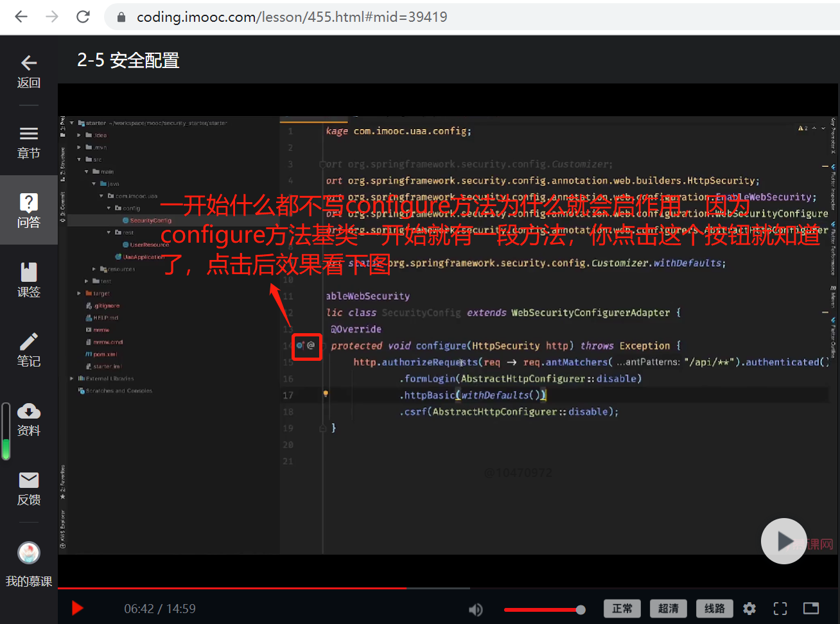Reload the current page
Screen dimensions: 840x624
(x=83, y=17)
